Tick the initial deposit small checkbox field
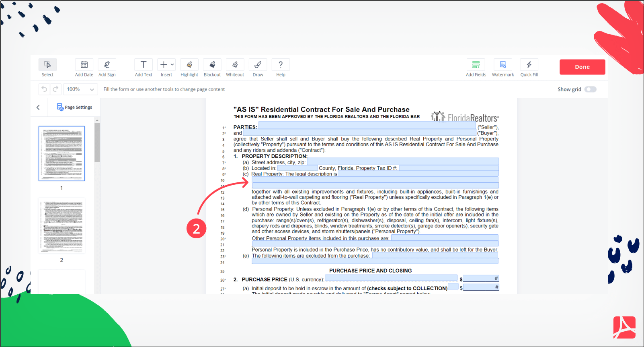This screenshot has width=644, height=347. [453, 287]
